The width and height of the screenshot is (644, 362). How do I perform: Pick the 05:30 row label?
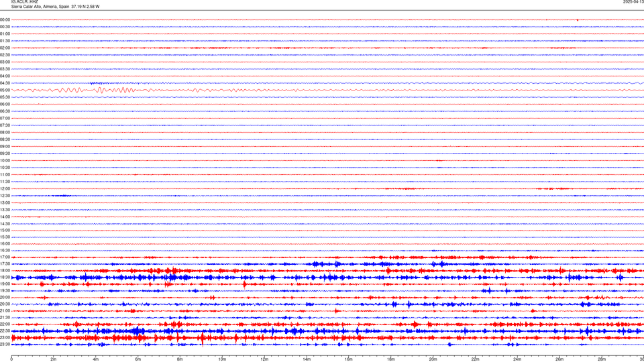tap(5, 97)
